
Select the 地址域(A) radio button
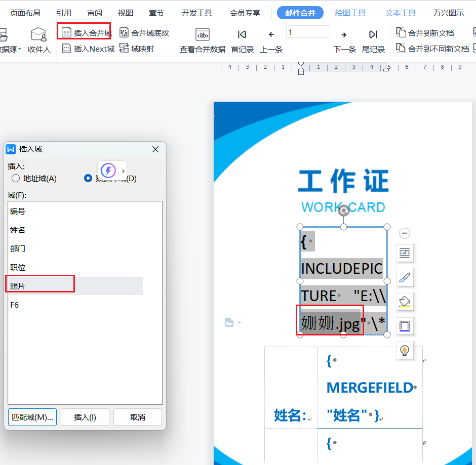tap(16, 178)
